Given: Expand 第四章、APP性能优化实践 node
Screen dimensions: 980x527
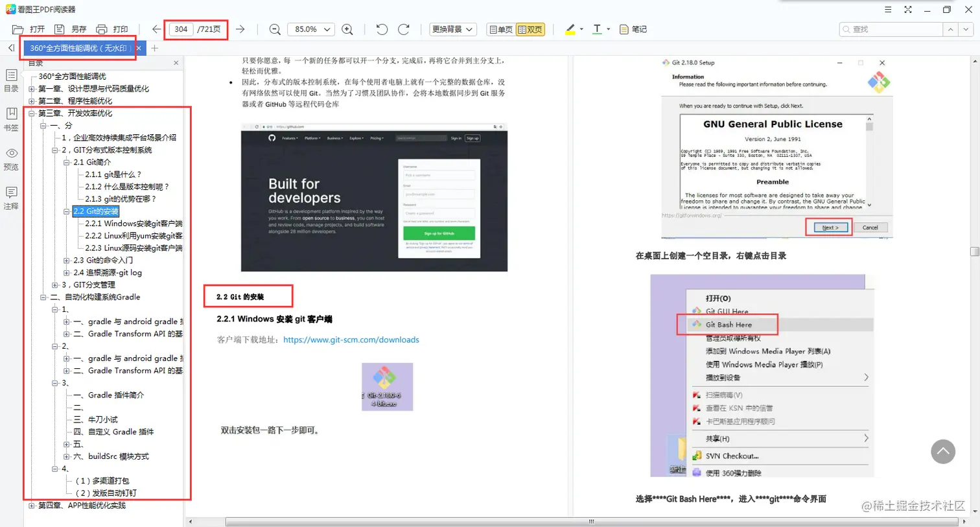Looking at the screenshot, I should 32,506.
